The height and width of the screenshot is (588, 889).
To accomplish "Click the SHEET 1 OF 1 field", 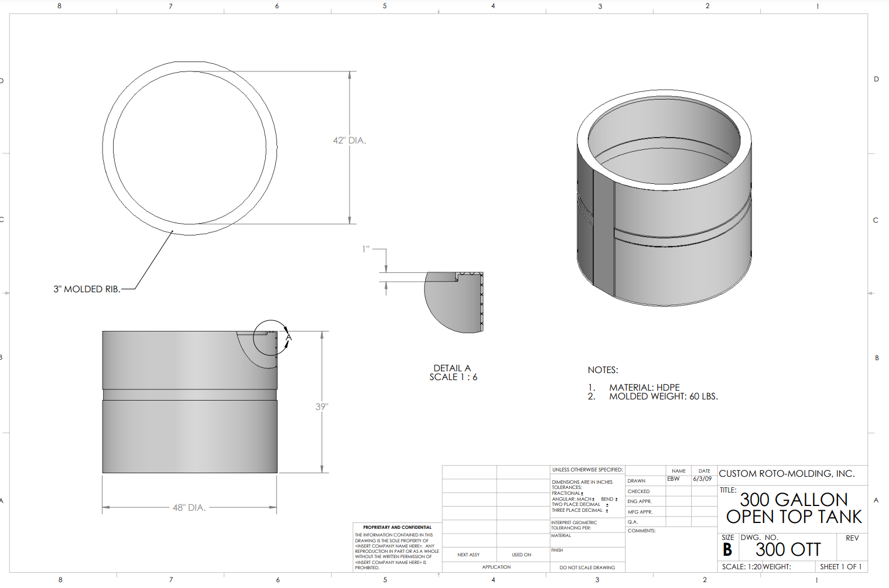I will pyautogui.click(x=840, y=567).
